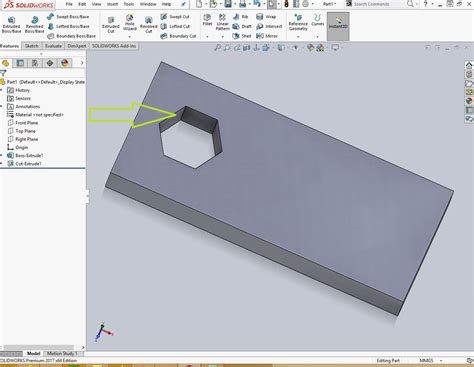474x367 pixels.
Task: Activate the Revolved Cut tool
Action: coord(149,25)
